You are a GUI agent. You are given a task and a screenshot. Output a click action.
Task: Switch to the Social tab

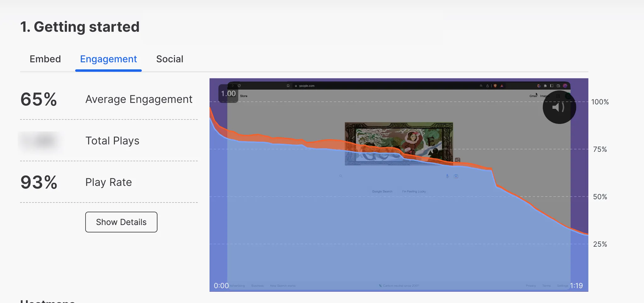(170, 59)
